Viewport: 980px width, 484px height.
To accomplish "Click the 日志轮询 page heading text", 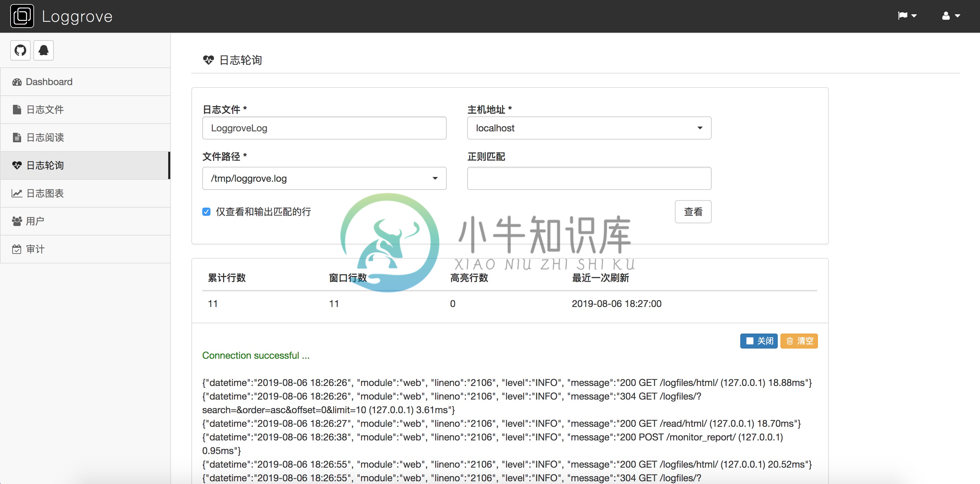I will (240, 60).
